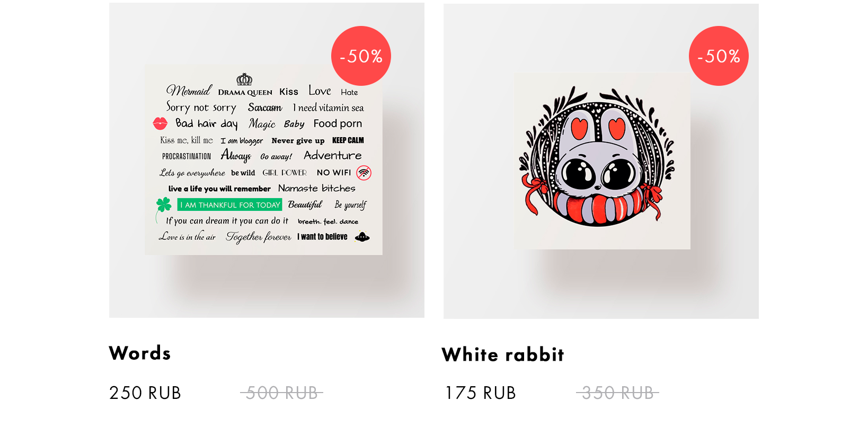Open the Words product title
Image resolution: width=868 pixels, height=445 pixels.
(140, 353)
